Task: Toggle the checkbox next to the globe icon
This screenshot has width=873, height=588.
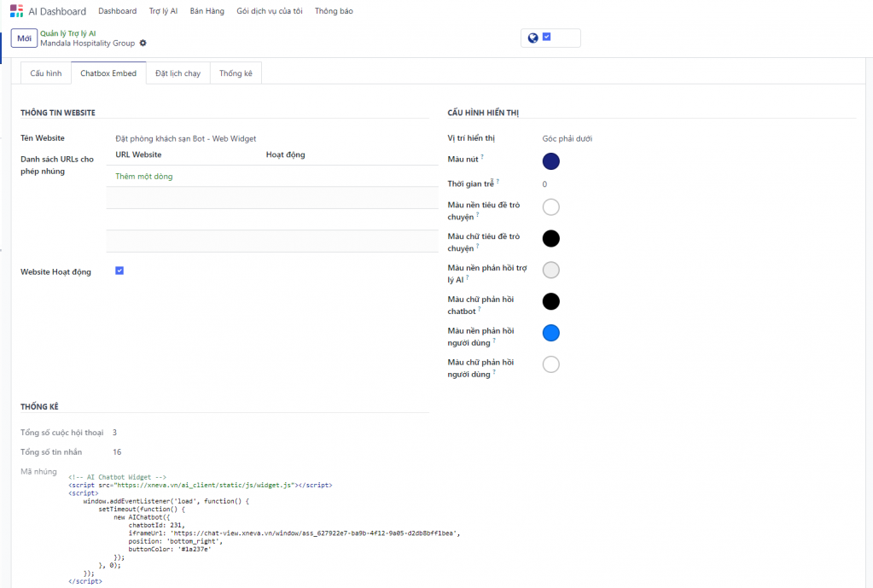Action: point(547,37)
